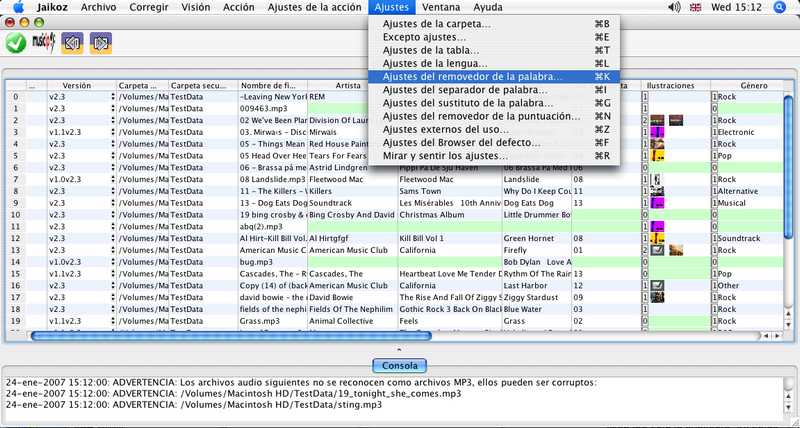Click the title cell 'Last Harbor'
The height and width of the screenshot is (428, 800).
[x=537, y=286]
